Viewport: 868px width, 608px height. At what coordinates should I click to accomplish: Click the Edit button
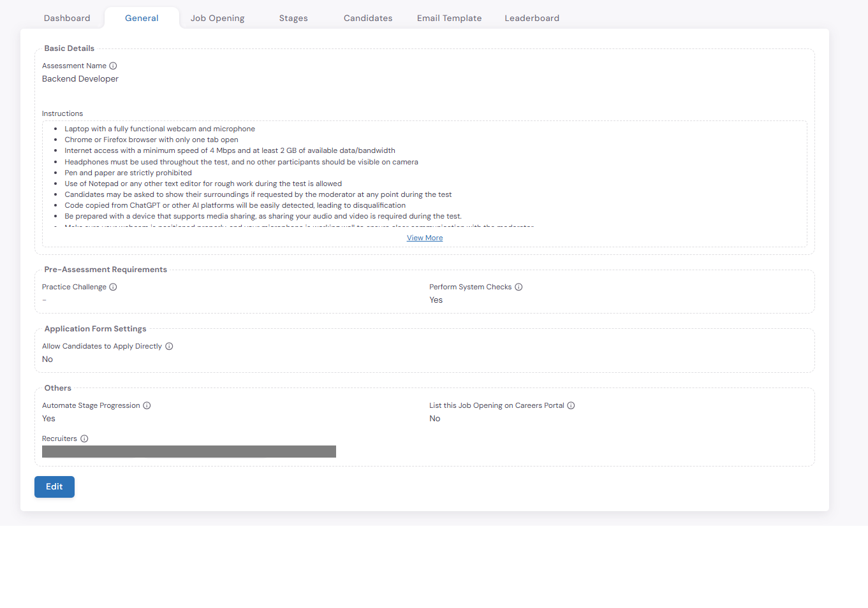(x=54, y=487)
